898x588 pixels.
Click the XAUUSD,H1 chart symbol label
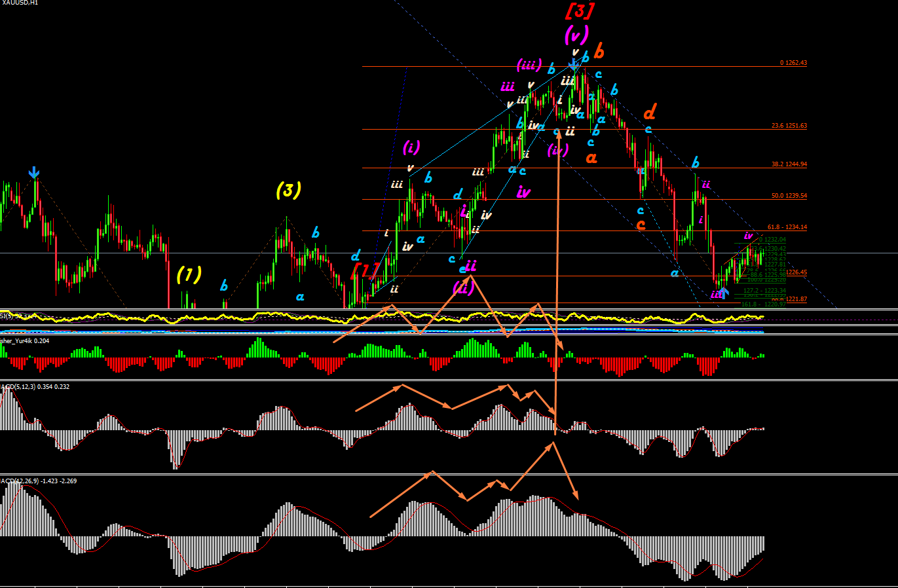tap(20, 3)
